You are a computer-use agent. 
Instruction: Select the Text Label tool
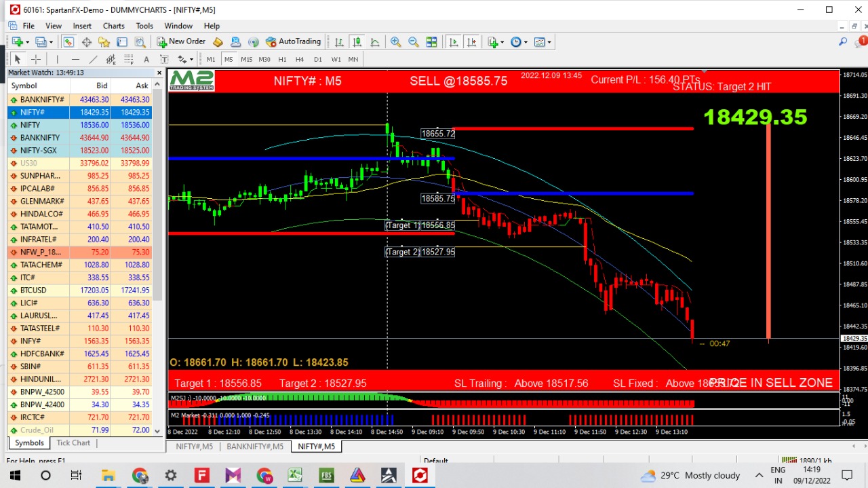pos(163,60)
